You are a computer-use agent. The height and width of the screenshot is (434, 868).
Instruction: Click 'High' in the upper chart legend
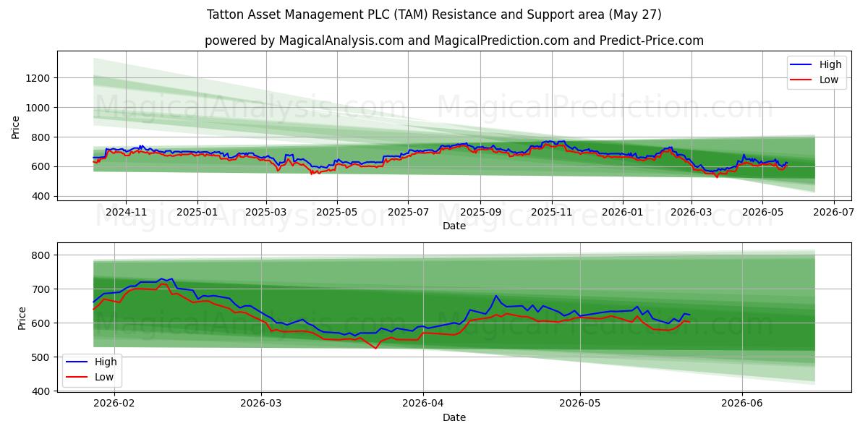831,64
